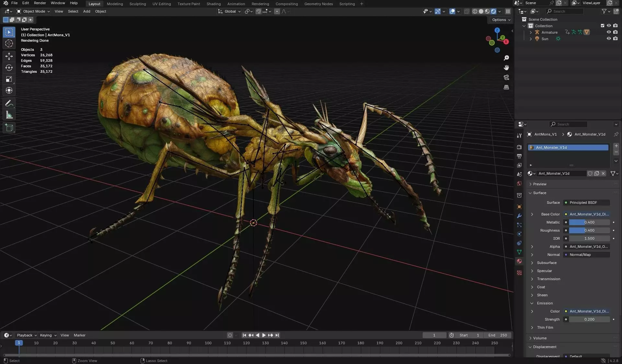Open the View Layer properties tab
The height and width of the screenshot is (364, 622).
[x=519, y=165]
